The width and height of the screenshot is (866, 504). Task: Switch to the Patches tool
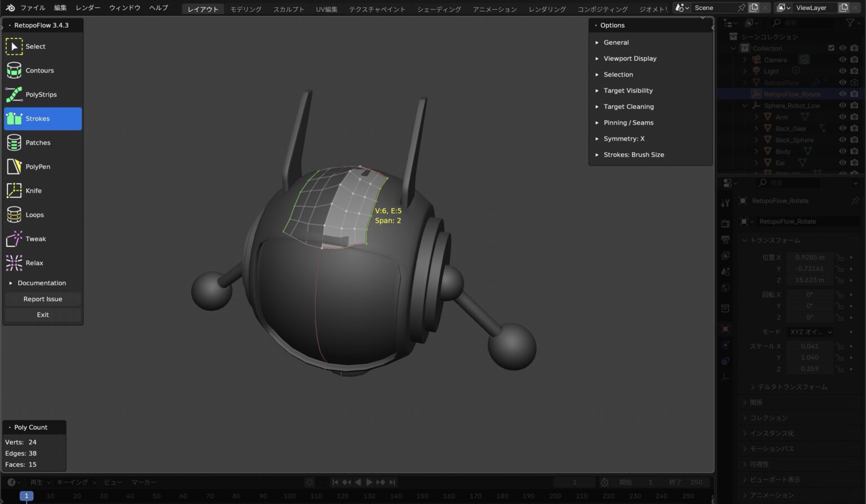pyautogui.click(x=37, y=142)
